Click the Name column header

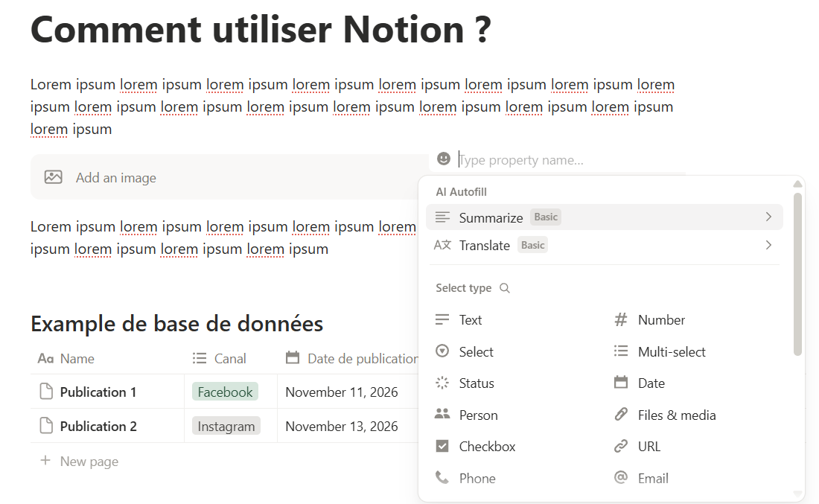pyautogui.click(x=107, y=358)
